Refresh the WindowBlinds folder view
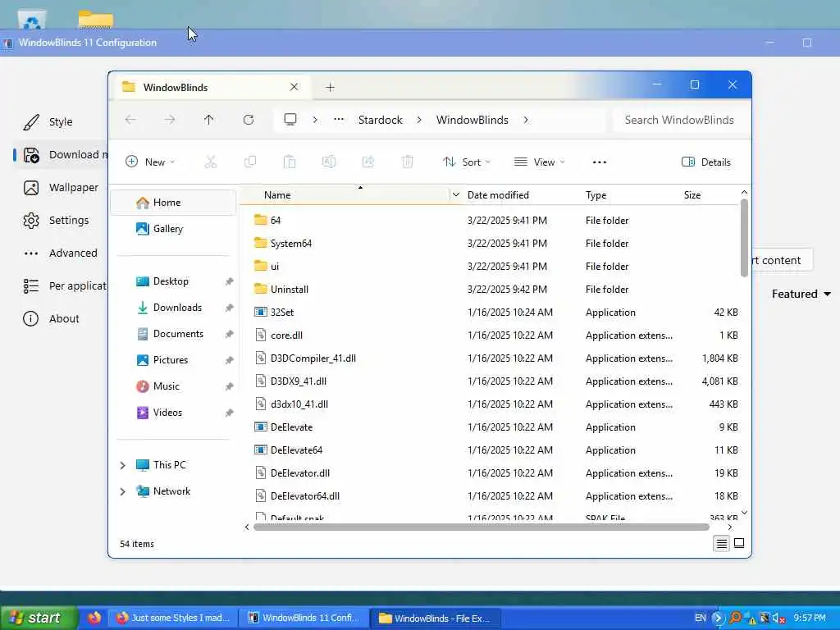Viewport: 840px width, 630px height. point(248,120)
